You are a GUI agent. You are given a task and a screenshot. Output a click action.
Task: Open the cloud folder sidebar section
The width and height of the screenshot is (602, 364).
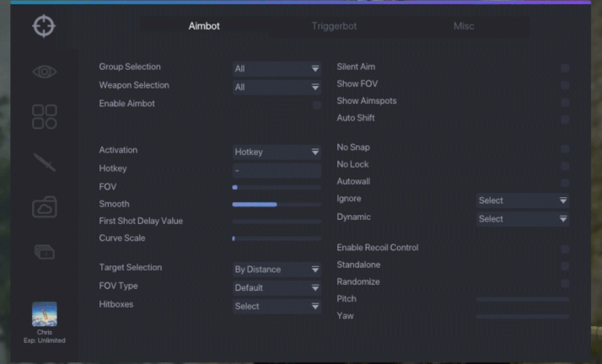click(x=45, y=206)
